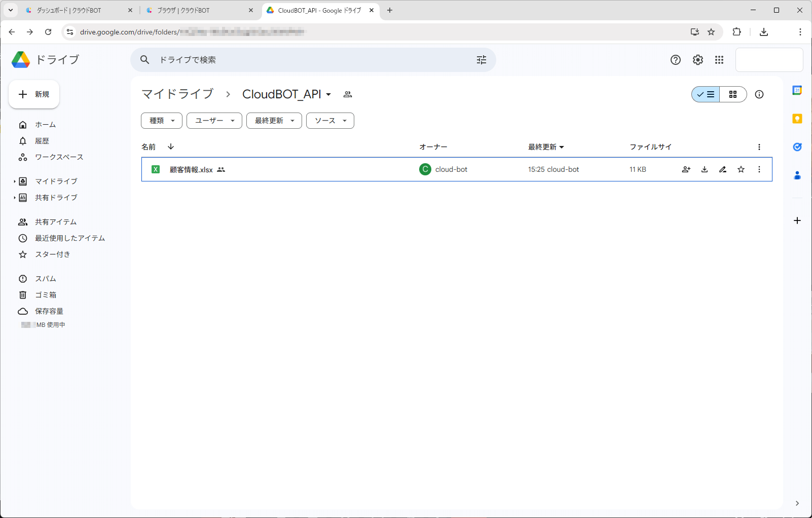Open Contacts side panel

tap(797, 175)
